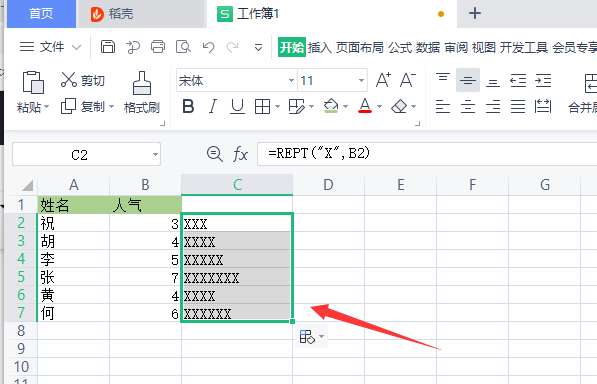Select column C header
The width and height of the screenshot is (597, 384).
tap(237, 185)
